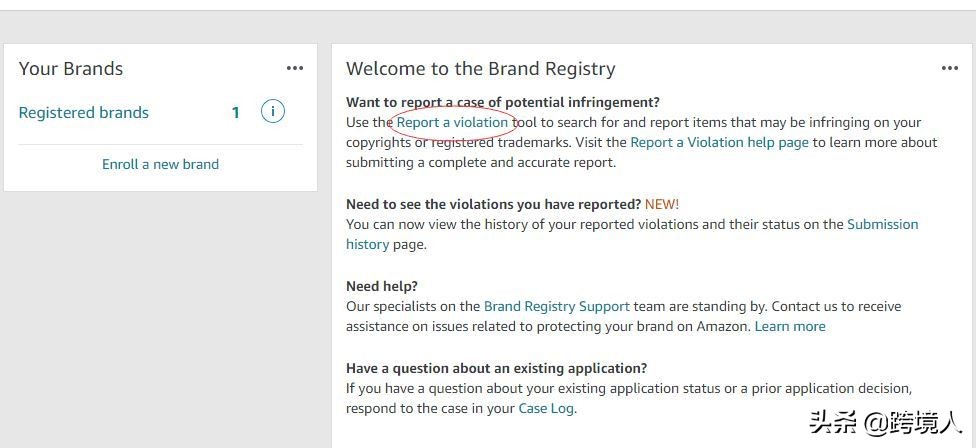
Task: Open the circled Report a violation tool link
Action: tap(452, 122)
